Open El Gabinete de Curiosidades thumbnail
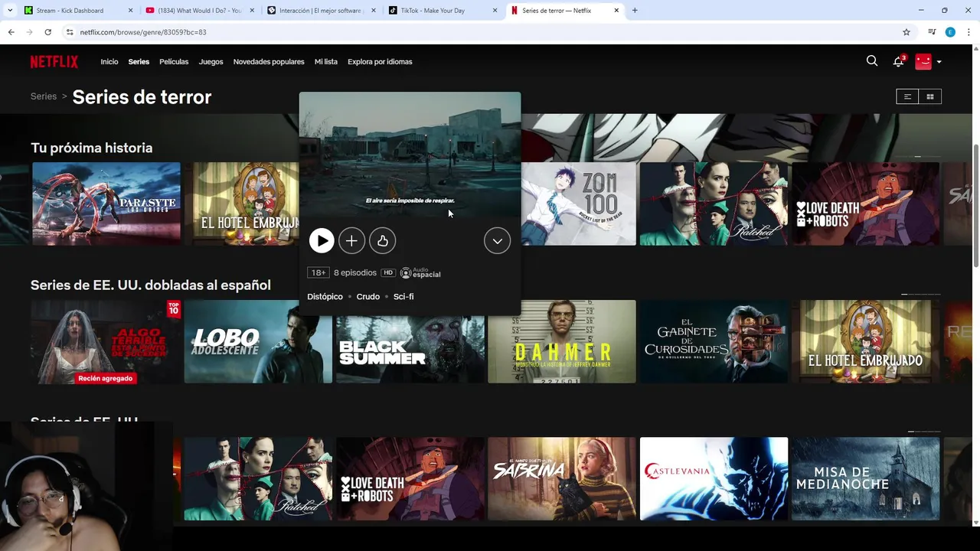980x551 pixels. [714, 341]
